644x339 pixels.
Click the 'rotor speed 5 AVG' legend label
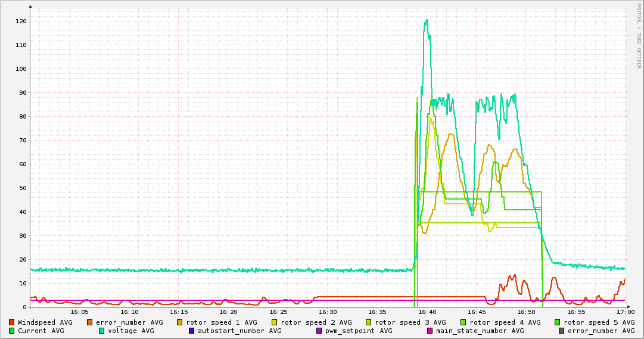[599, 322]
